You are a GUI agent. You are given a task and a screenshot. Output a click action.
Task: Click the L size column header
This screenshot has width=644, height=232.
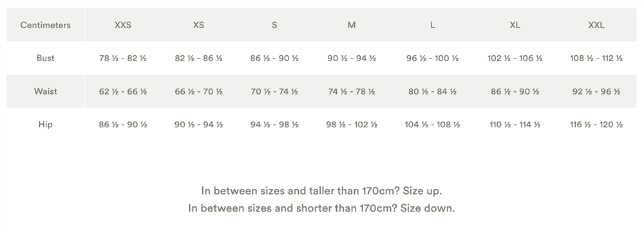point(433,25)
